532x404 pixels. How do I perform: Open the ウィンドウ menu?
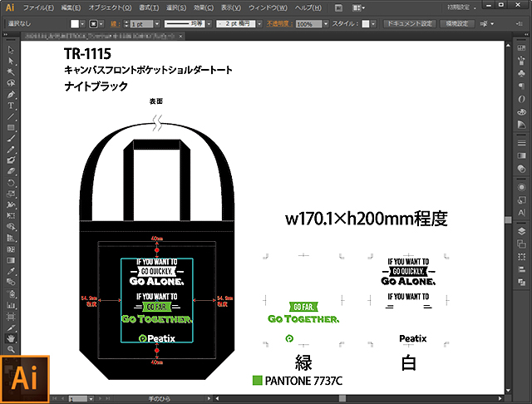click(274, 7)
